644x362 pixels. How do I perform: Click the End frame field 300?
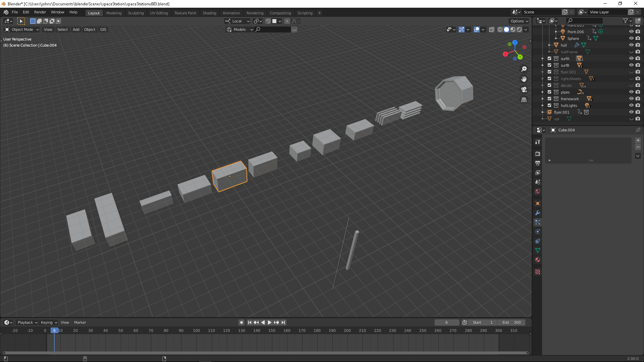point(512,322)
